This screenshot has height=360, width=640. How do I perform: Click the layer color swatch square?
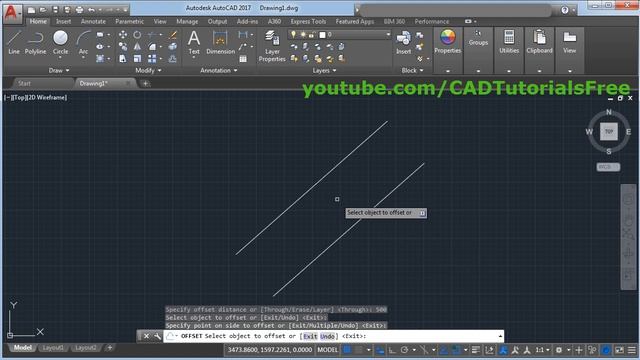click(322, 35)
